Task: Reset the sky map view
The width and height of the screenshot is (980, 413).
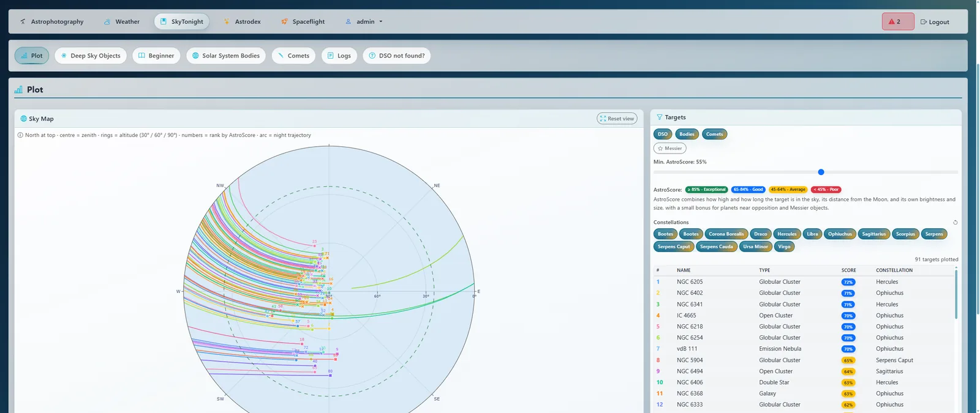Action: (617, 119)
